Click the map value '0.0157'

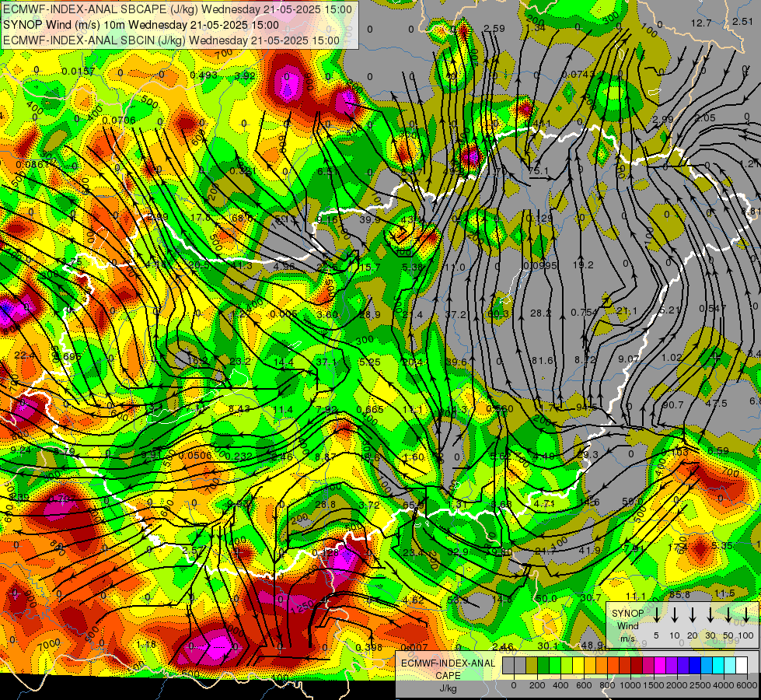(79, 72)
